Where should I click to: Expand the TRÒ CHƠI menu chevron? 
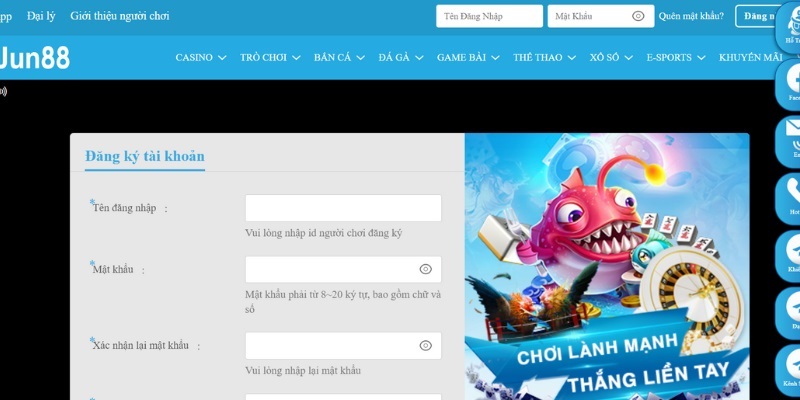click(x=296, y=58)
